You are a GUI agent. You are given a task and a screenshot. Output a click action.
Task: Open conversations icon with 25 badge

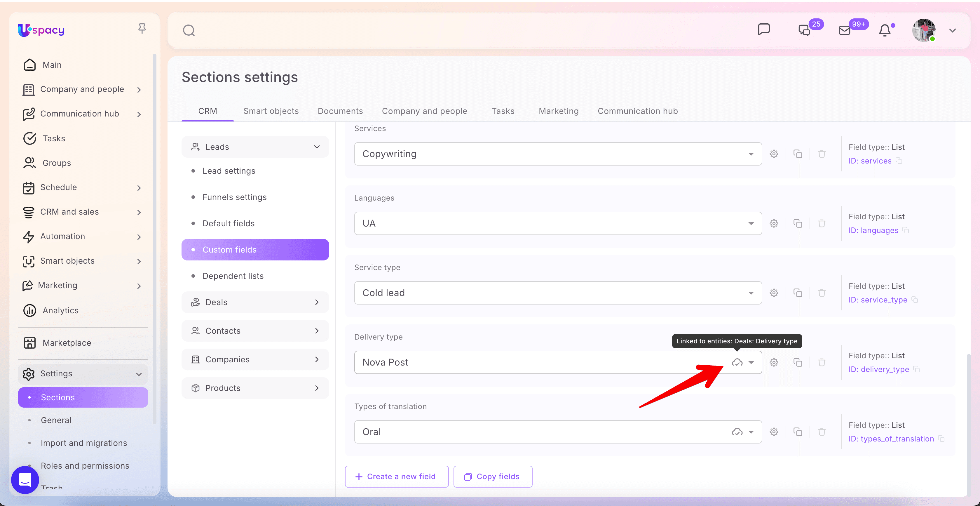coord(804,30)
